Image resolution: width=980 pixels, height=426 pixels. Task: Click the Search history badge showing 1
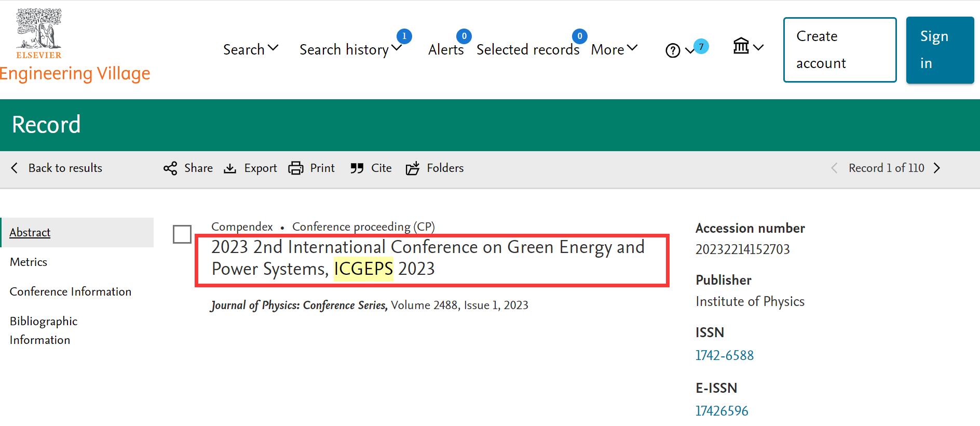click(x=404, y=36)
